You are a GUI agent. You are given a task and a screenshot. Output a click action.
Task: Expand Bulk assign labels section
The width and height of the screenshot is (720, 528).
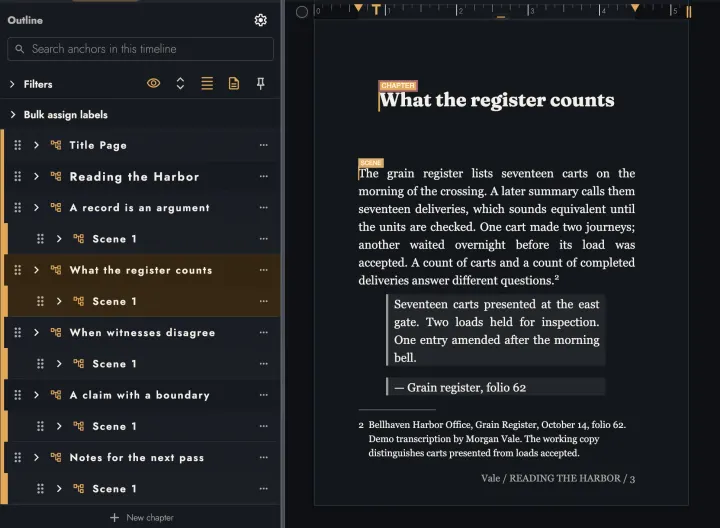click(13, 114)
